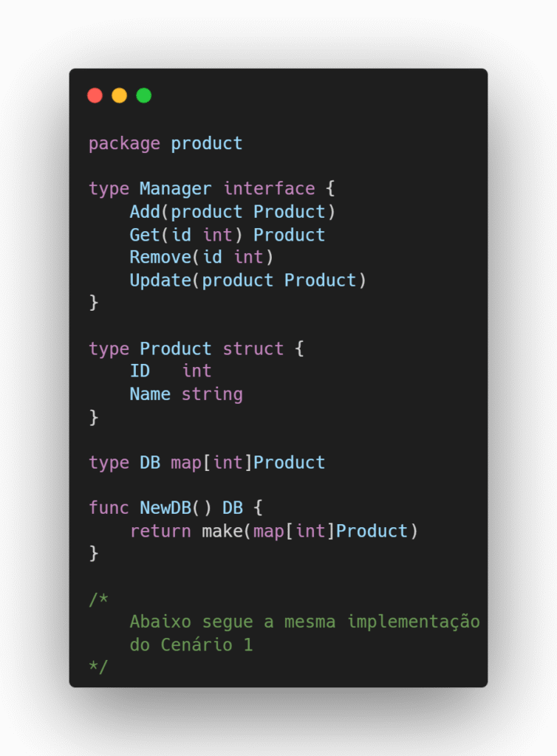Screen dimensions: 557x756
Task: Click the 'interface' keyword
Action: (269, 189)
